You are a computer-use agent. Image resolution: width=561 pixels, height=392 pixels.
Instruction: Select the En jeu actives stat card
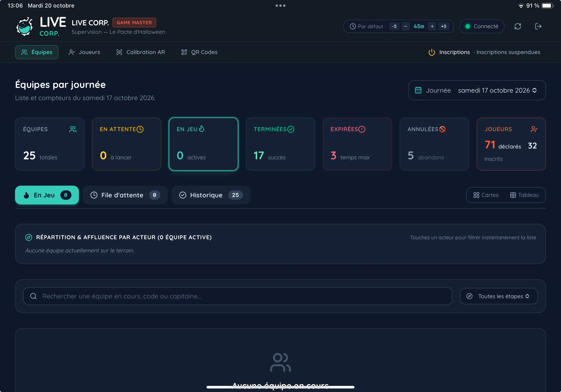[203, 144]
